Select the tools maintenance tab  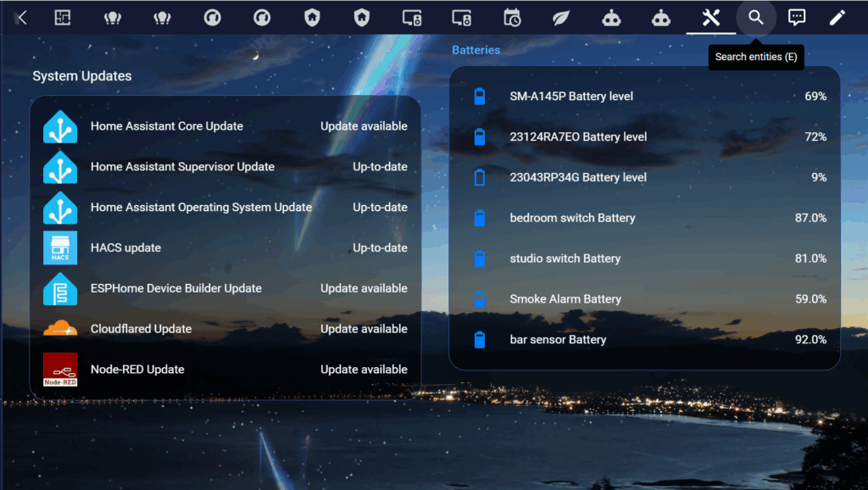coord(711,18)
